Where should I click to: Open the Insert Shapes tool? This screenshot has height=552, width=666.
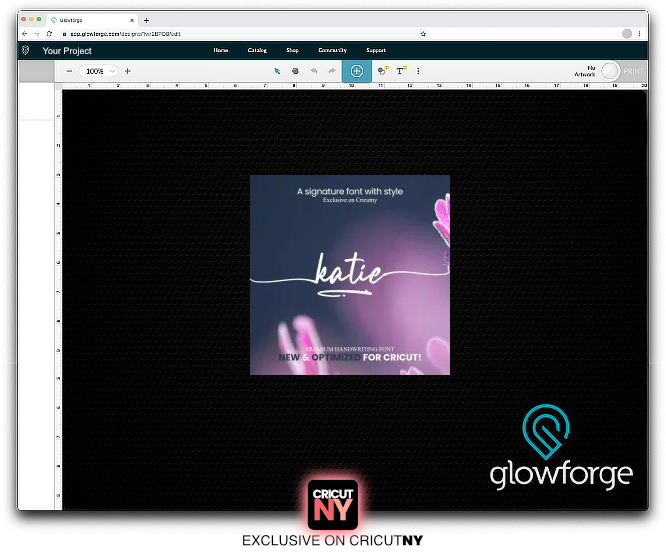click(383, 71)
